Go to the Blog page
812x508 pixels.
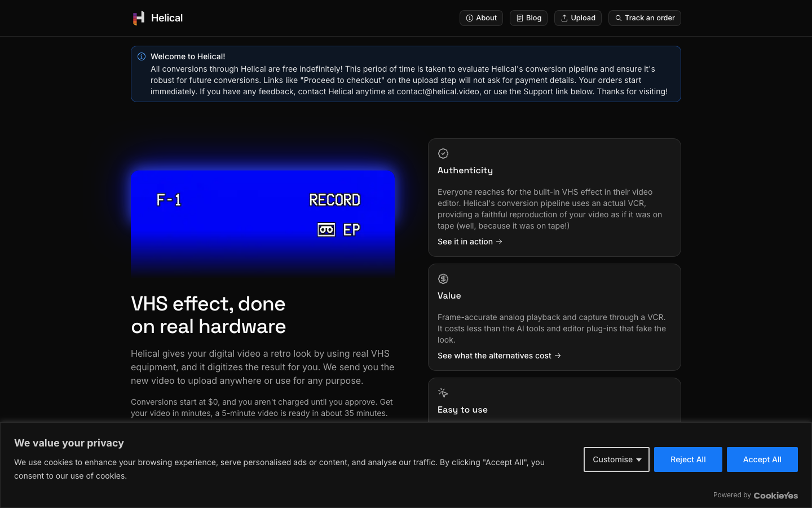tap(528, 18)
